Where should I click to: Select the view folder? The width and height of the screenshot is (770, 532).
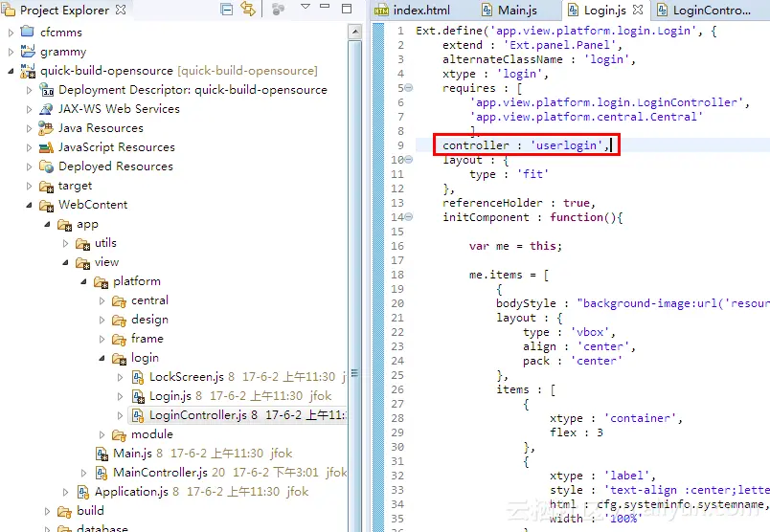106,262
